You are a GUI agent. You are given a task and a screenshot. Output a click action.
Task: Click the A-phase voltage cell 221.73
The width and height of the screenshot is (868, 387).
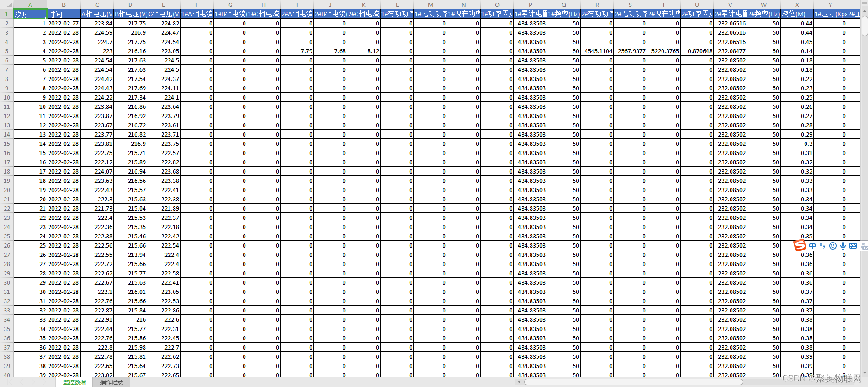point(97,208)
